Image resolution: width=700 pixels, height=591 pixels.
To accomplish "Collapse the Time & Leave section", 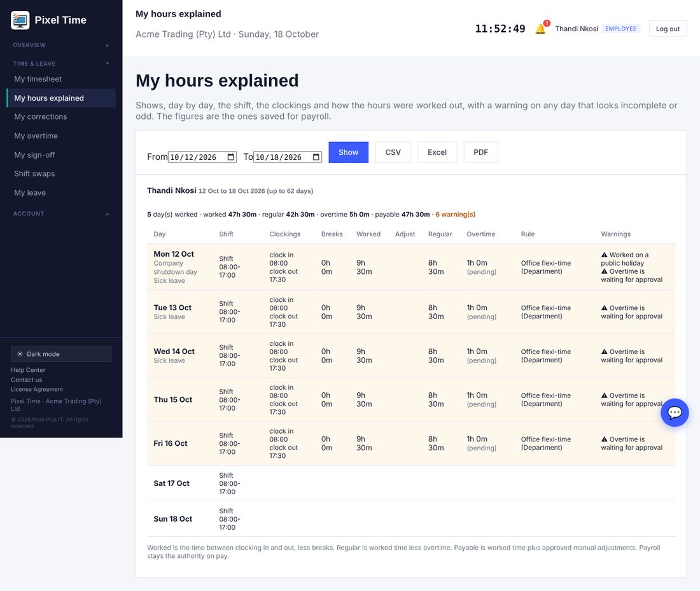I will [61, 64].
